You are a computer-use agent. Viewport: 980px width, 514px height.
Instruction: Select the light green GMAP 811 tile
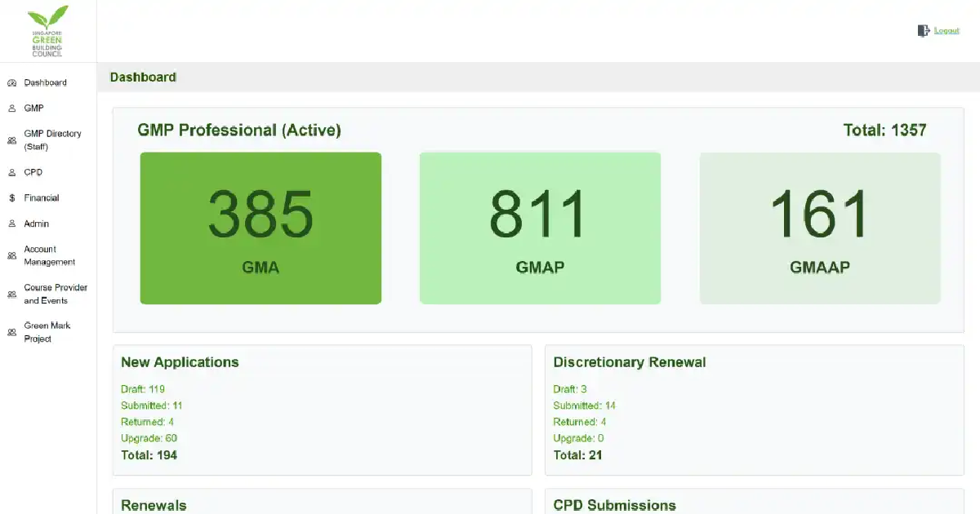coord(540,228)
